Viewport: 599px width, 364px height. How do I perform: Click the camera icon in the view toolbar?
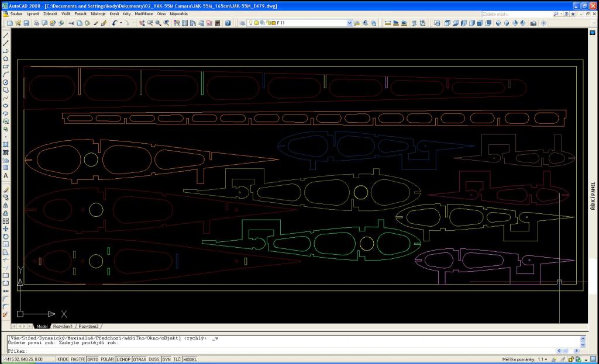point(533,23)
